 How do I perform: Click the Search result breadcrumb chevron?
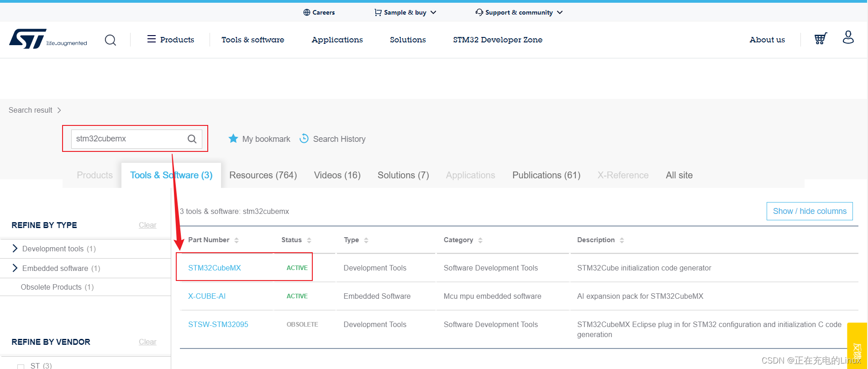(59, 110)
